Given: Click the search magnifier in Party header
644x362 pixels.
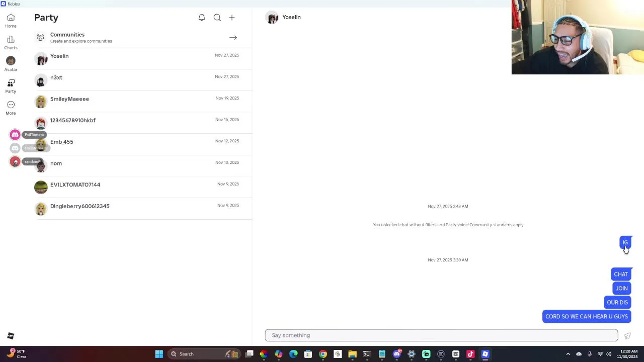Looking at the screenshot, I should click(x=217, y=18).
